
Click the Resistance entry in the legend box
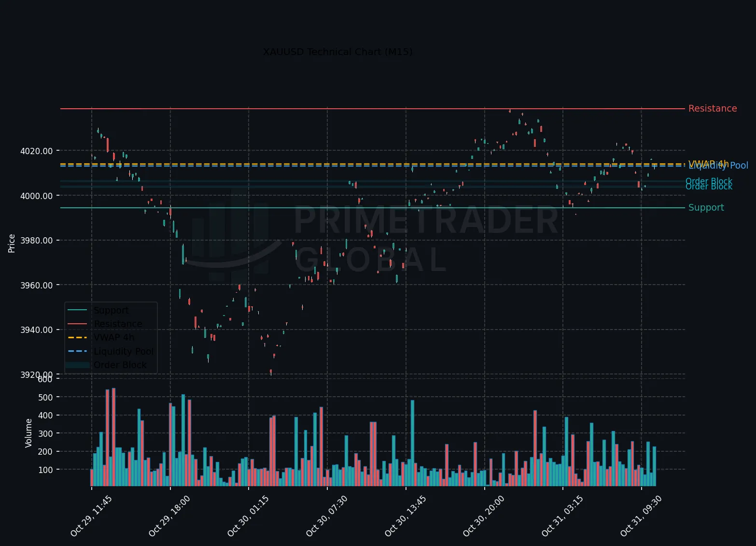(118, 324)
